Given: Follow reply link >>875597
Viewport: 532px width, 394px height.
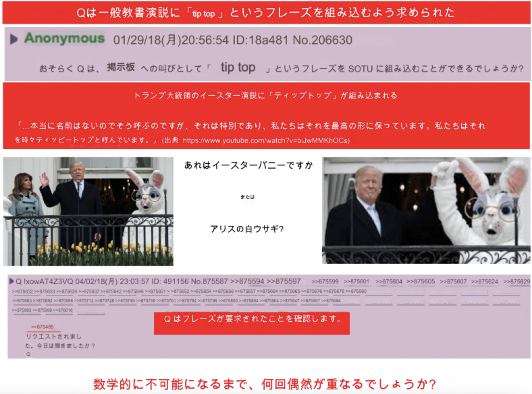Looking at the screenshot, I should (284, 281).
